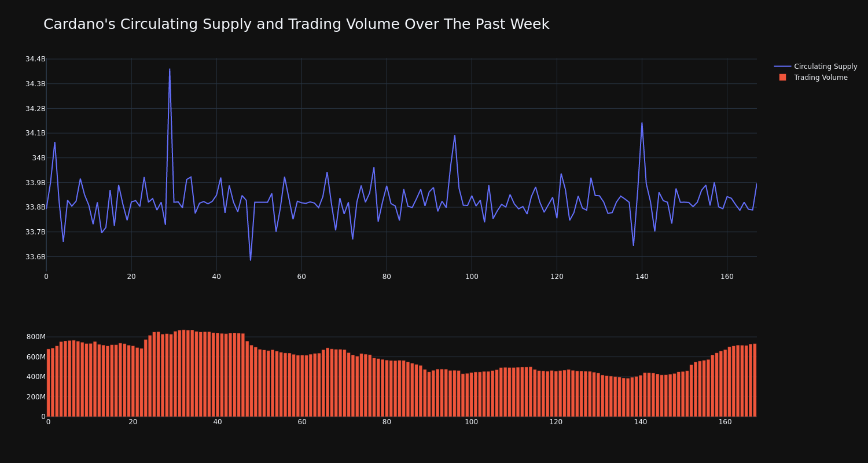
Task: Toggle the Circulating Supply legend entry
Action: [815, 67]
